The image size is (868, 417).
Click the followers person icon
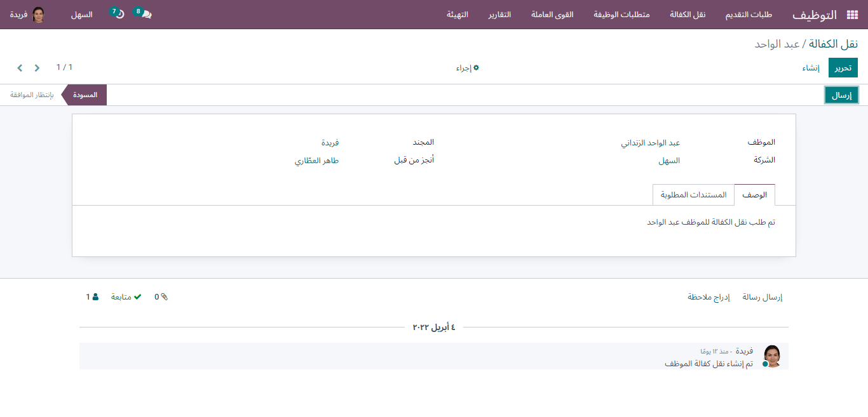95,296
